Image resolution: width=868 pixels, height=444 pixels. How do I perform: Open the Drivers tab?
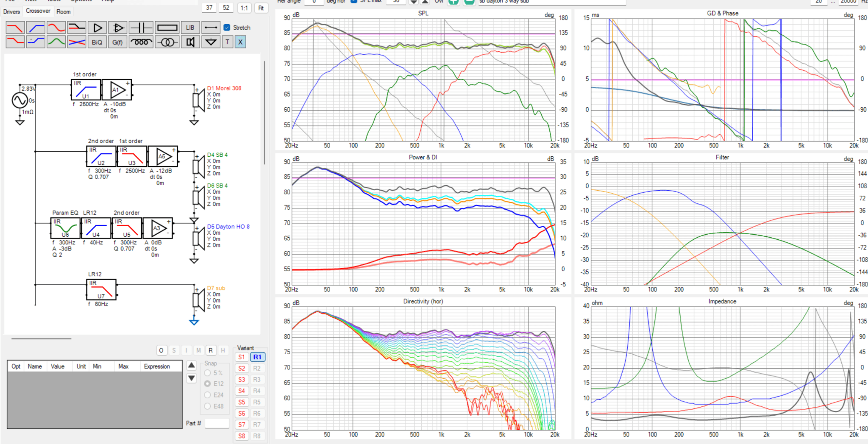tap(11, 11)
